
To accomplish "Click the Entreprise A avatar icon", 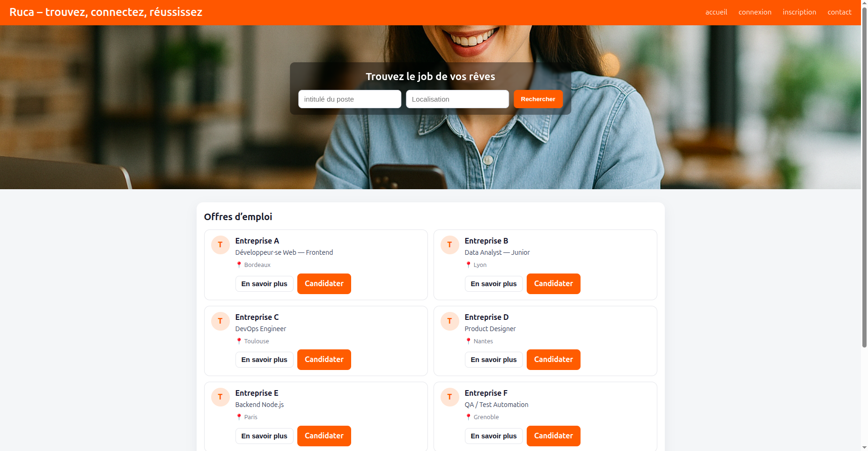I will pyautogui.click(x=221, y=245).
